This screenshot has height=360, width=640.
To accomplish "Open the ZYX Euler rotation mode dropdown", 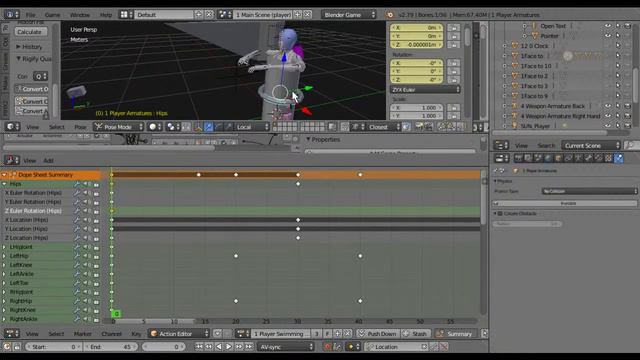I will pos(425,90).
